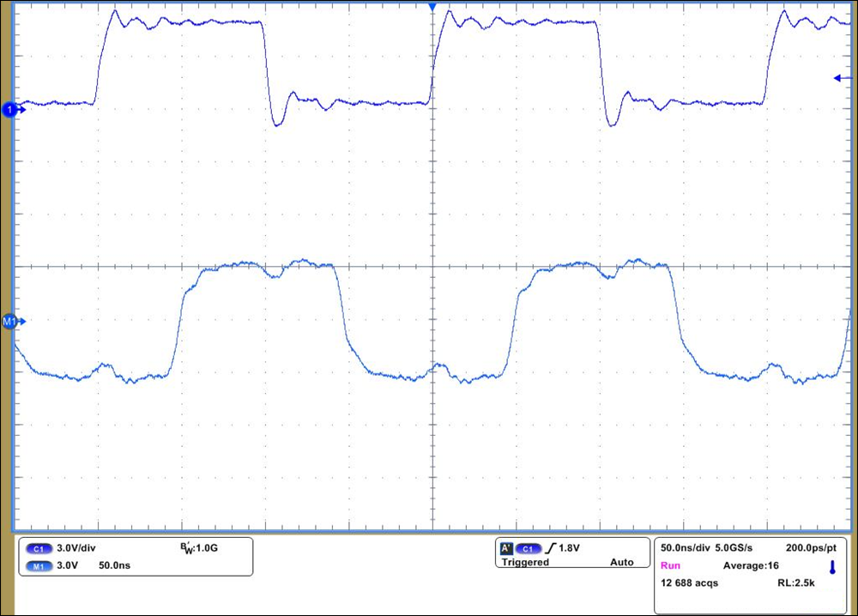Click the A' trigger event icon
858x616 pixels.
(507, 547)
